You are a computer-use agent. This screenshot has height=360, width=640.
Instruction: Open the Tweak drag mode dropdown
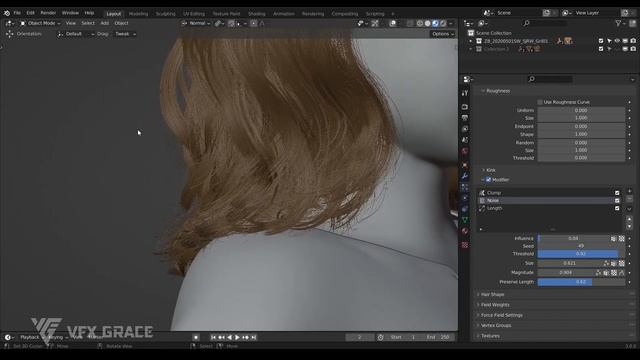click(125, 34)
